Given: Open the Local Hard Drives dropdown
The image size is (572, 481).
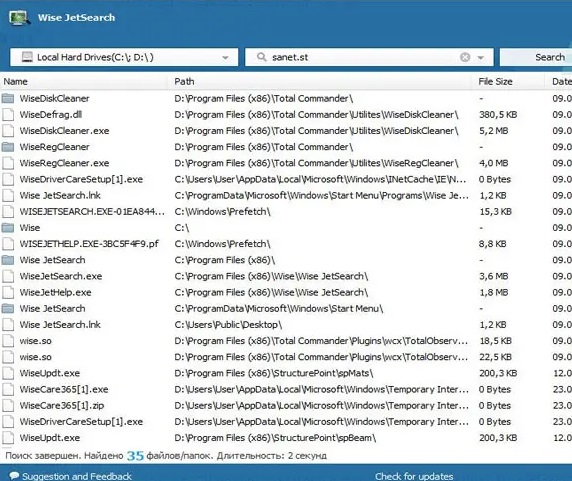Looking at the screenshot, I should click(x=124, y=57).
